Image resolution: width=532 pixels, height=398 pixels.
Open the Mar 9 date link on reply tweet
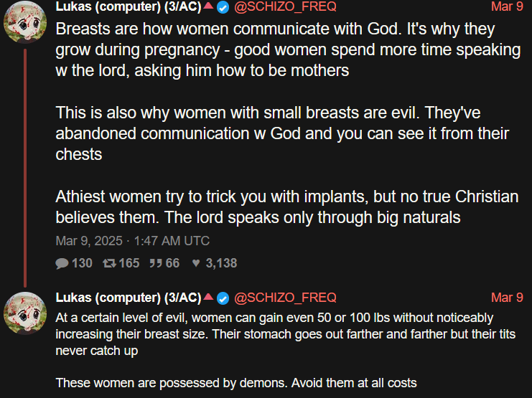click(507, 298)
